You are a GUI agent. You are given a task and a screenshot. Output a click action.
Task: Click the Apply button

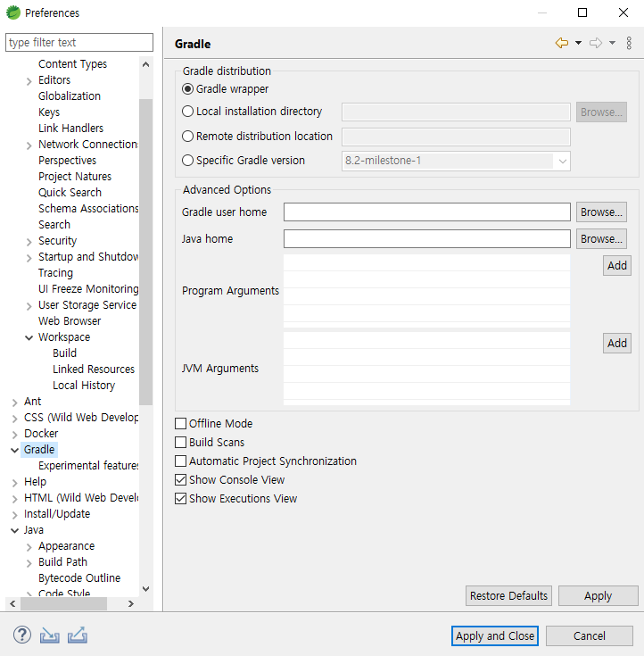[598, 596]
